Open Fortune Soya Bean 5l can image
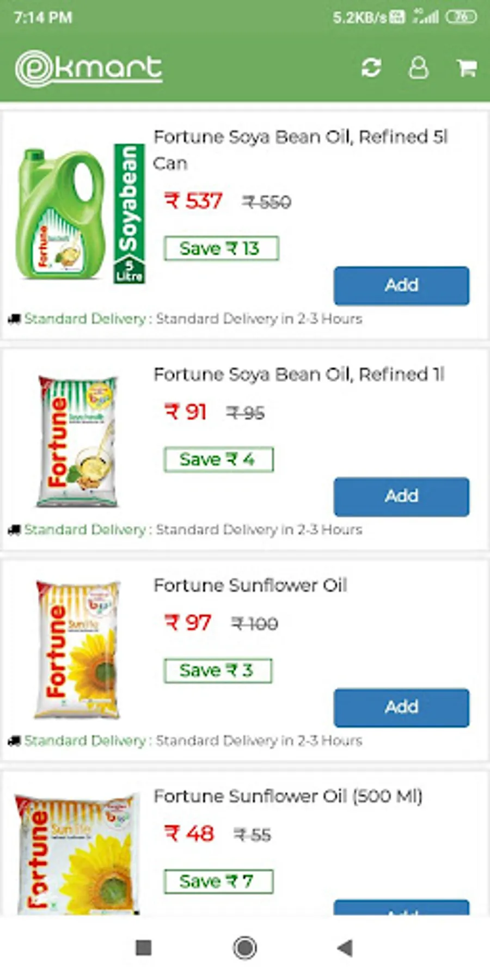This screenshot has height=980, width=490. point(79,213)
